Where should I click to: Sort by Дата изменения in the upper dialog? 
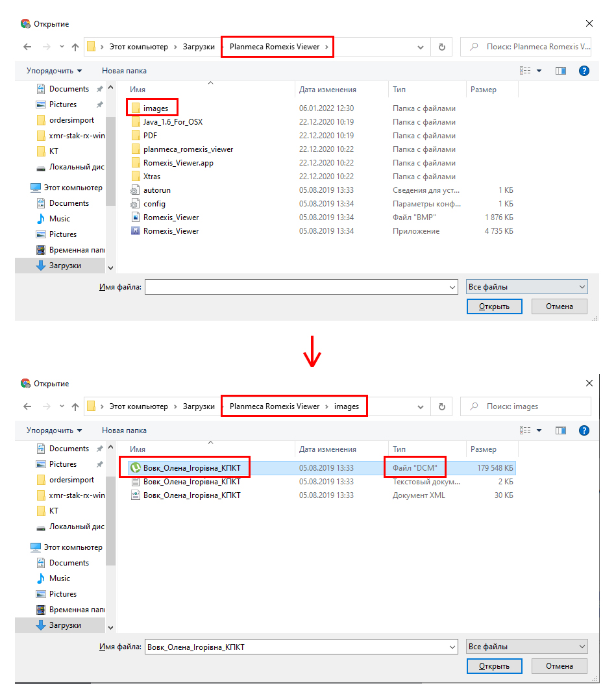coord(328,90)
